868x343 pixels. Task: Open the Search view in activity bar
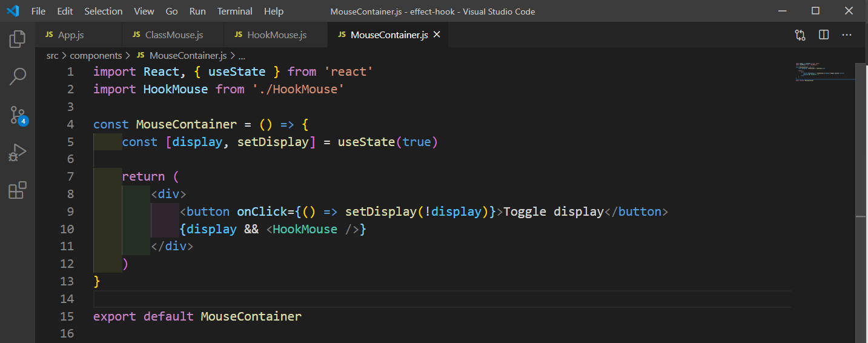coord(18,76)
